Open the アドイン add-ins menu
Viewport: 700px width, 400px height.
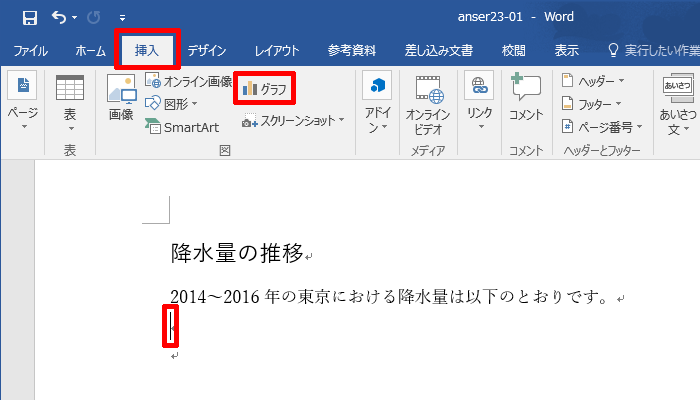[378, 102]
